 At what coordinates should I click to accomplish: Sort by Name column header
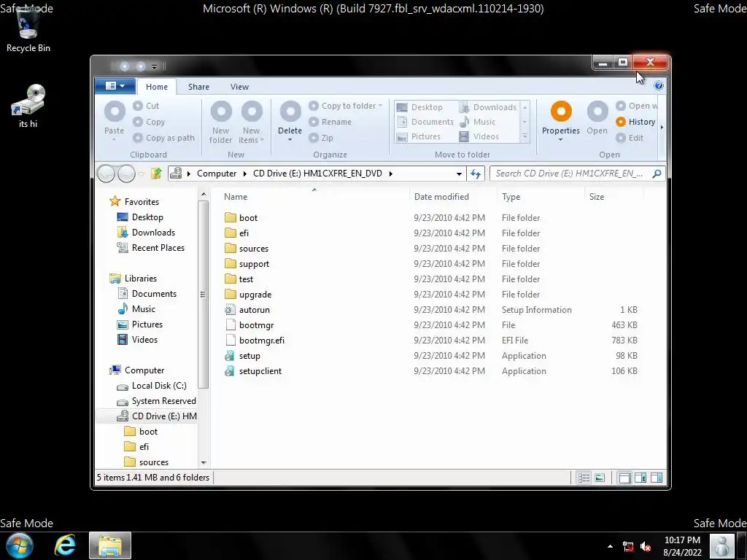click(314, 197)
